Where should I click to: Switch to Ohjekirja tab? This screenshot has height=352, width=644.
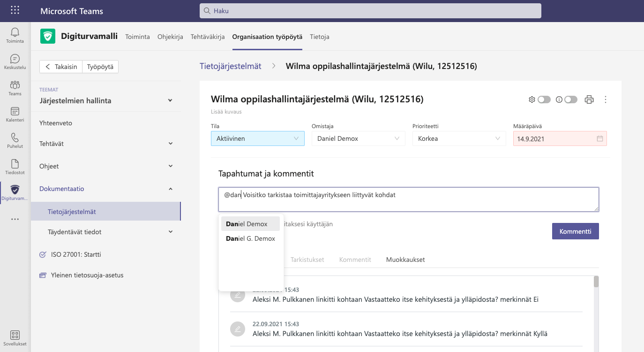170,37
